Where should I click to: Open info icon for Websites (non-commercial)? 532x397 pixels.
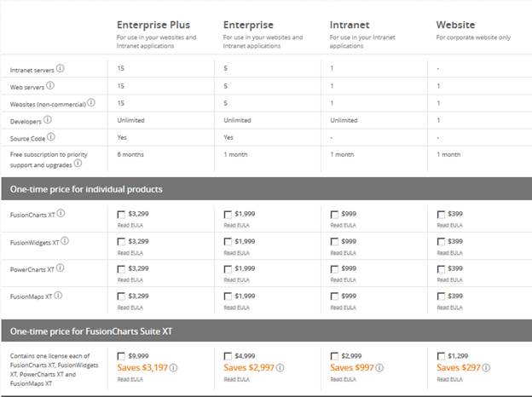coord(91,102)
